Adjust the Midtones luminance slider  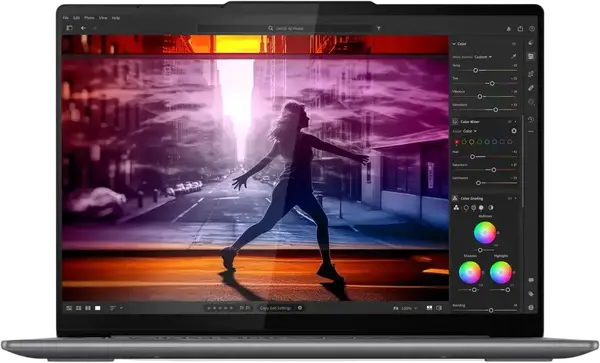[480, 250]
